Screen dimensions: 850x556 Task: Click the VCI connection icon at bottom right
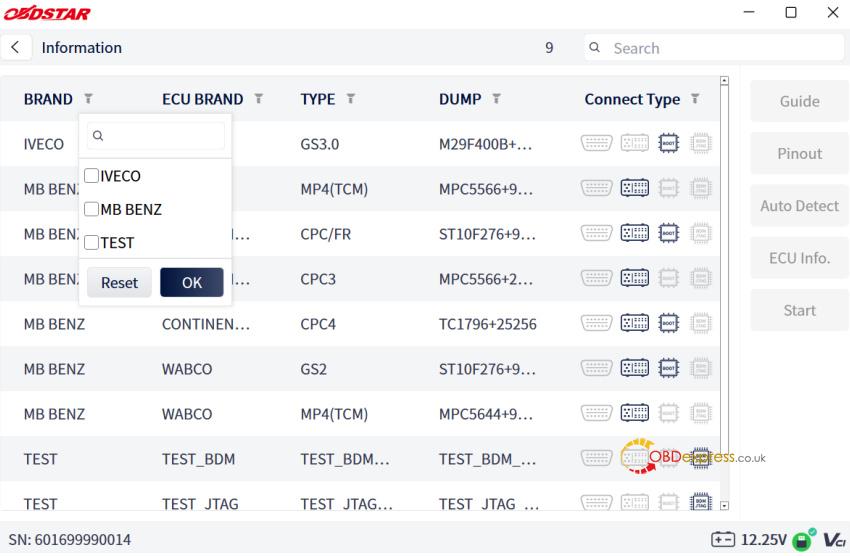point(835,540)
